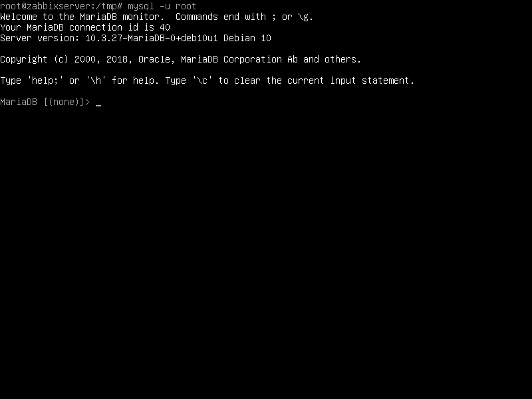The image size is (532, 399).
Task: Click 'Commands end with' text
Action: coord(221,17)
